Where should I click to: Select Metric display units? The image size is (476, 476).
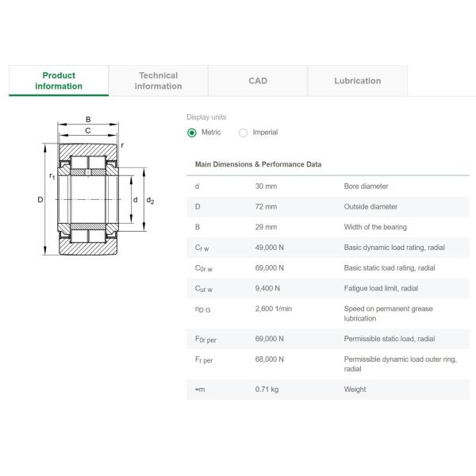[192, 132]
